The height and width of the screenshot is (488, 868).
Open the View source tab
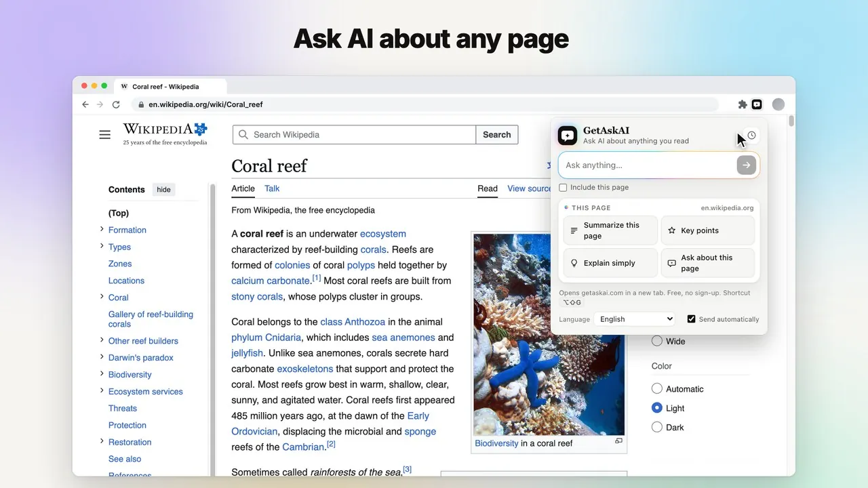[530, 188]
